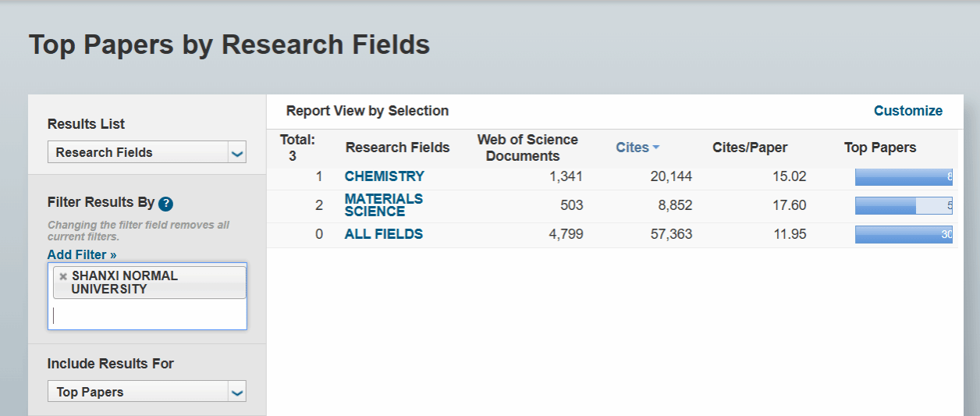Open the ALL FIELDS row link
Image resolution: width=980 pixels, height=416 pixels.
[x=383, y=234]
